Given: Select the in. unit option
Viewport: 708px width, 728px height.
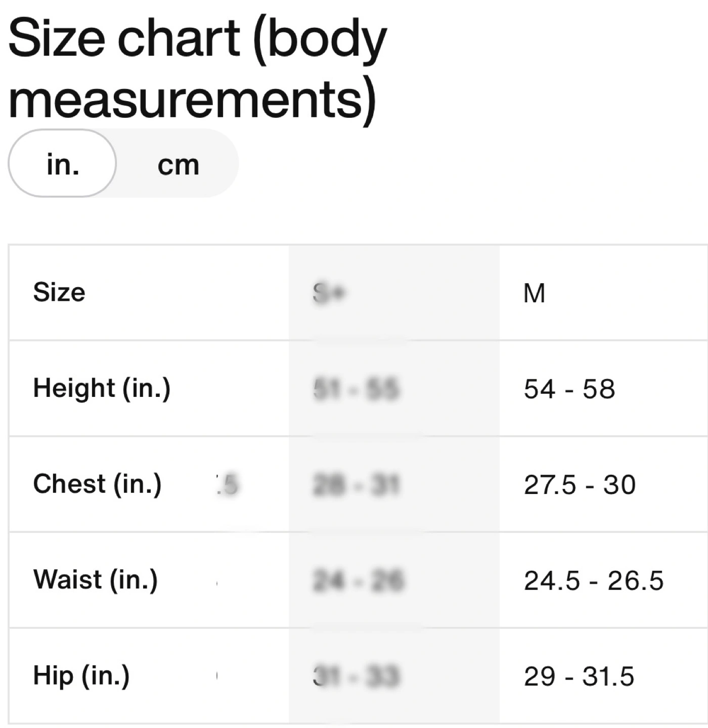Looking at the screenshot, I should (x=63, y=163).
